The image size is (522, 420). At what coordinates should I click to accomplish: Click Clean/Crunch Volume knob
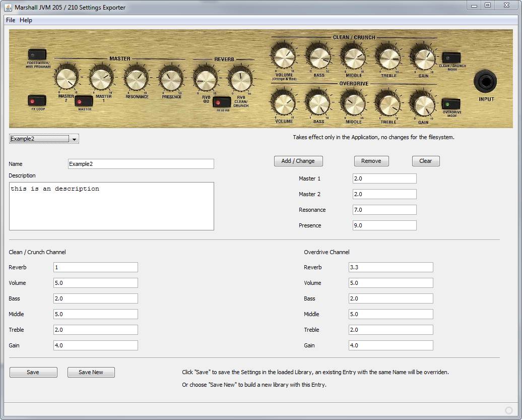[284, 56]
